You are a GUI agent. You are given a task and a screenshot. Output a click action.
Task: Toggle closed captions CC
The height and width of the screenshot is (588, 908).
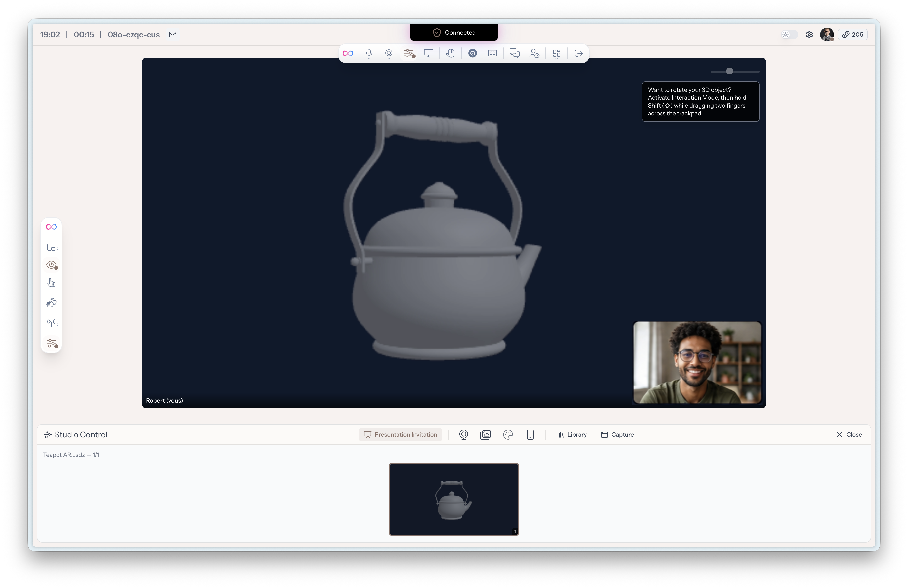[x=492, y=53]
